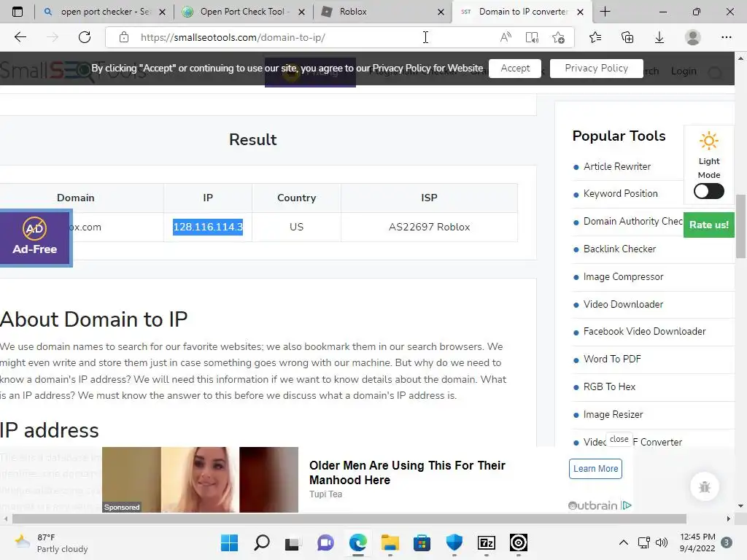Open the weather widget 87°F Partly cloudy
Screen dimensions: 747x560
click(52, 542)
